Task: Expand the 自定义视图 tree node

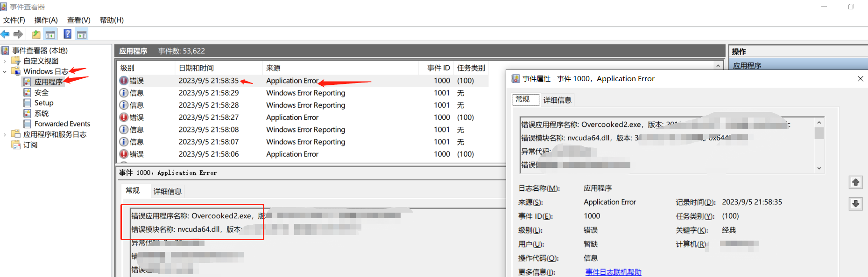Action: tap(5, 61)
